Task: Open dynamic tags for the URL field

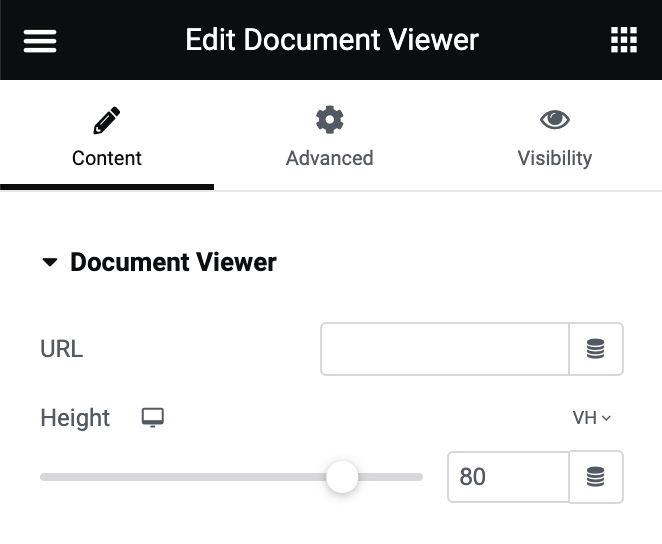Action: coord(596,349)
